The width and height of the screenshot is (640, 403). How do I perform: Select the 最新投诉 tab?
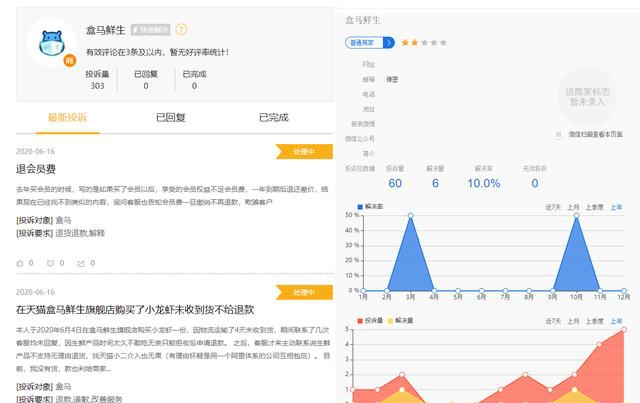click(68, 117)
